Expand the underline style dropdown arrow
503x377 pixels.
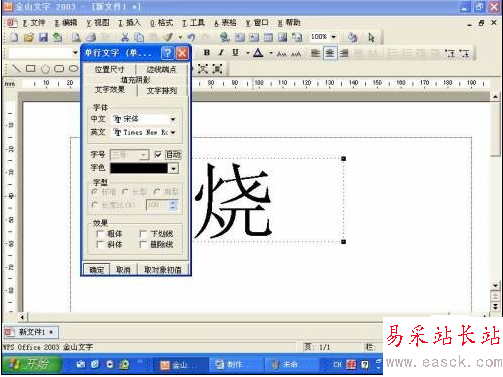(x=247, y=53)
